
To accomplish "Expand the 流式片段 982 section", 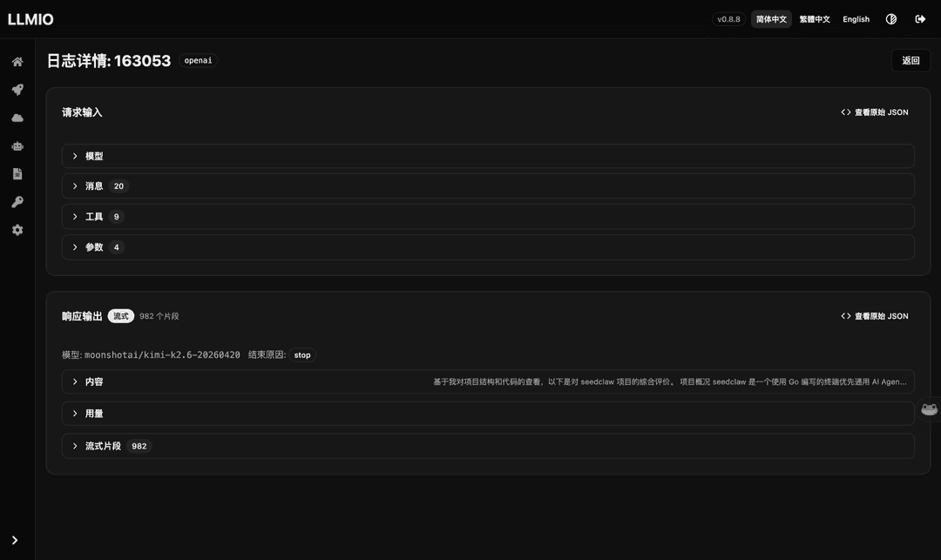I will 488,446.
